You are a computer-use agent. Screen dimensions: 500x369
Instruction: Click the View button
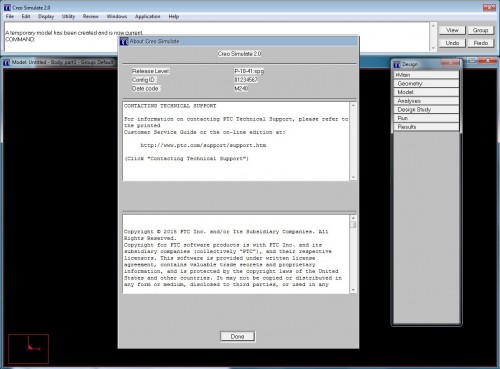(x=452, y=30)
